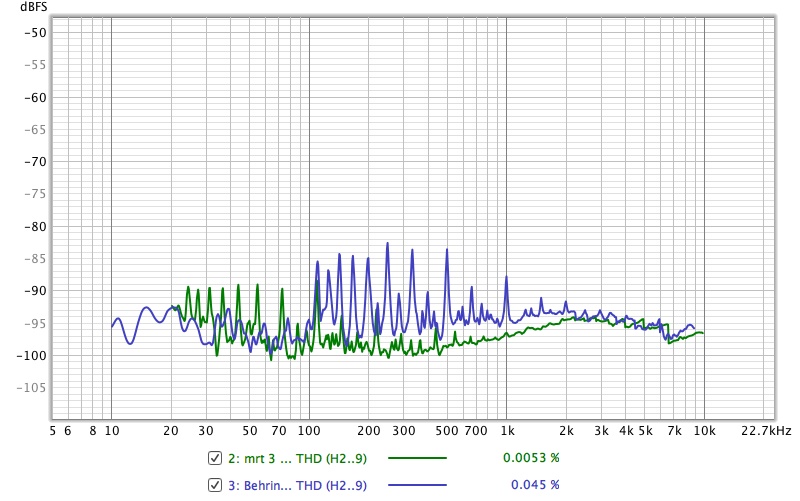Click the green mrt 3 legend line sample

[x=417, y=458]
